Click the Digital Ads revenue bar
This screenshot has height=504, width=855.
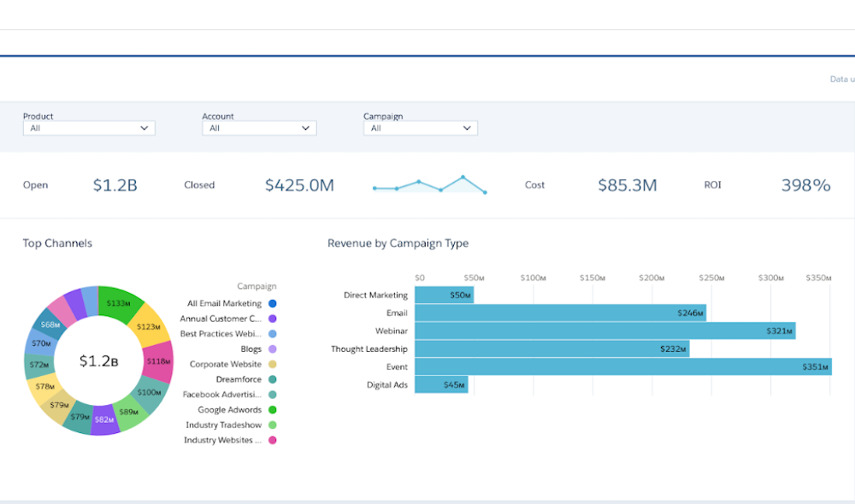[x=441, y=385]
